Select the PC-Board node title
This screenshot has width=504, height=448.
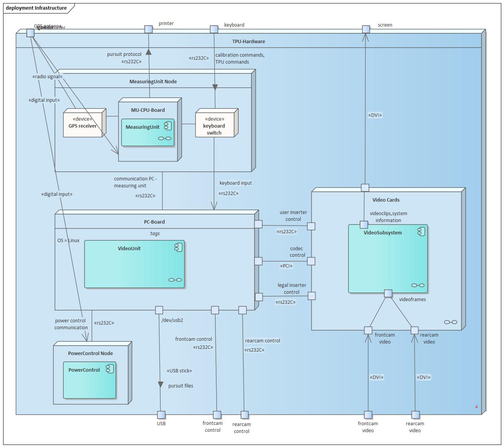click(x=155, y=222)
